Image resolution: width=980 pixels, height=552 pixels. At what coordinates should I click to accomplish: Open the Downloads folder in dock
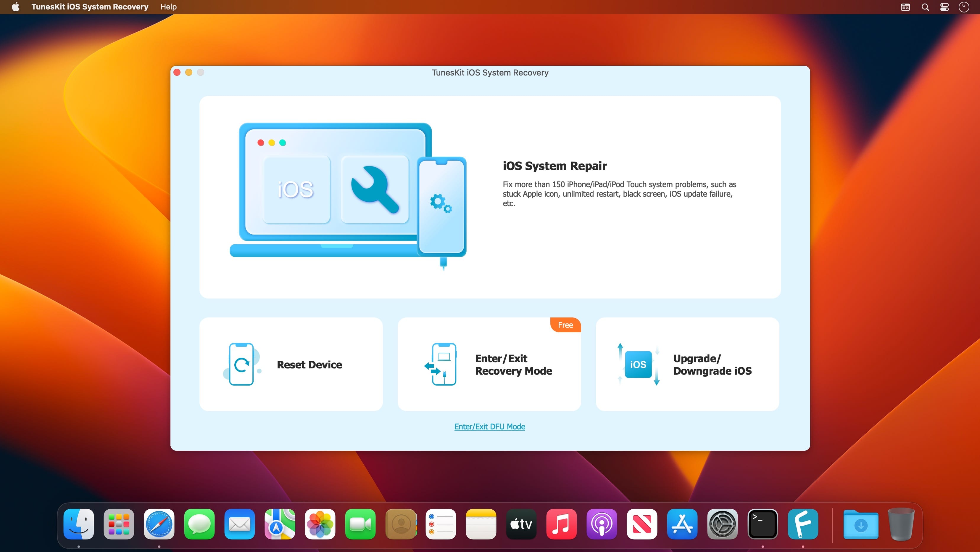pyautogui.click(x=860, y=524)
